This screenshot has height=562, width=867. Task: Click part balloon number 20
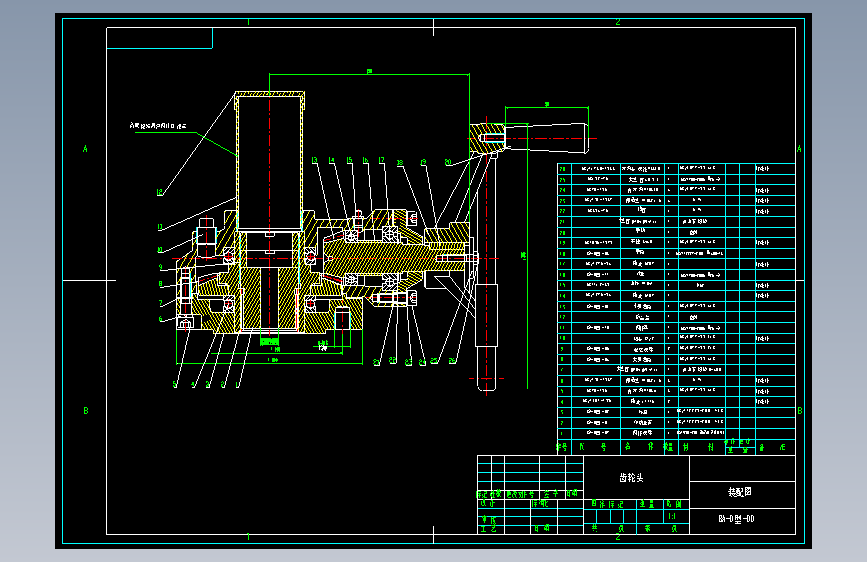448,162
